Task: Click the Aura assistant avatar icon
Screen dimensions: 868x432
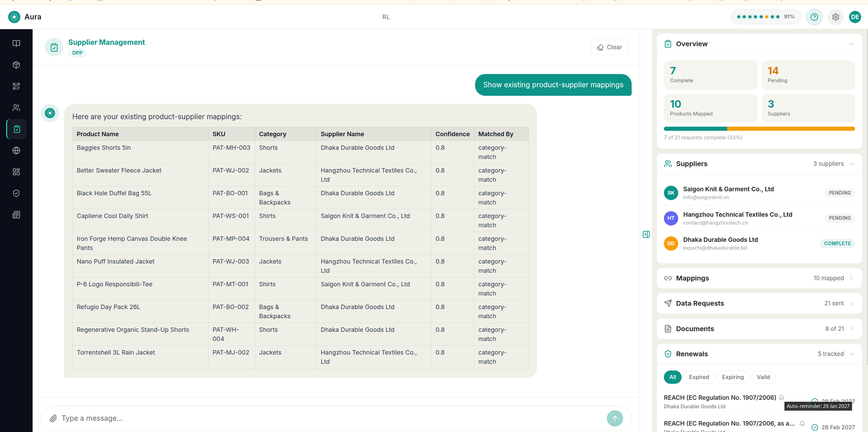Action: click(x=50, y=113)
